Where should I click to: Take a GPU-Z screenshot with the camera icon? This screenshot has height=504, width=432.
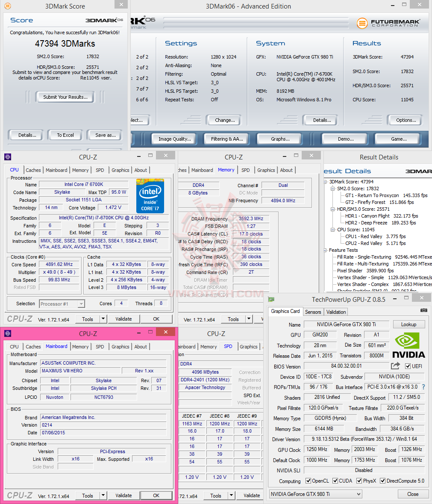[x=423, y=310]
